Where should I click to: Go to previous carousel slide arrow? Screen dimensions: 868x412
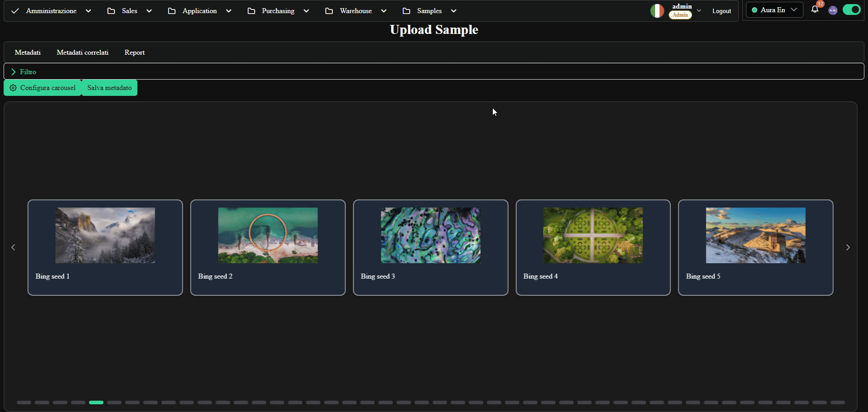point(13,247)
